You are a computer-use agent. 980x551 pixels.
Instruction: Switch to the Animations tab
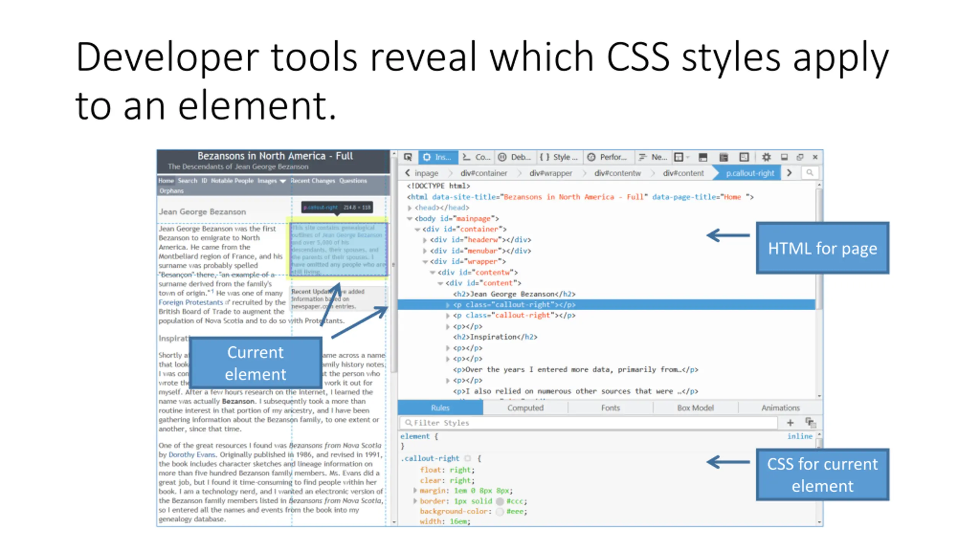pyautogui.click(x=780, y=408)
